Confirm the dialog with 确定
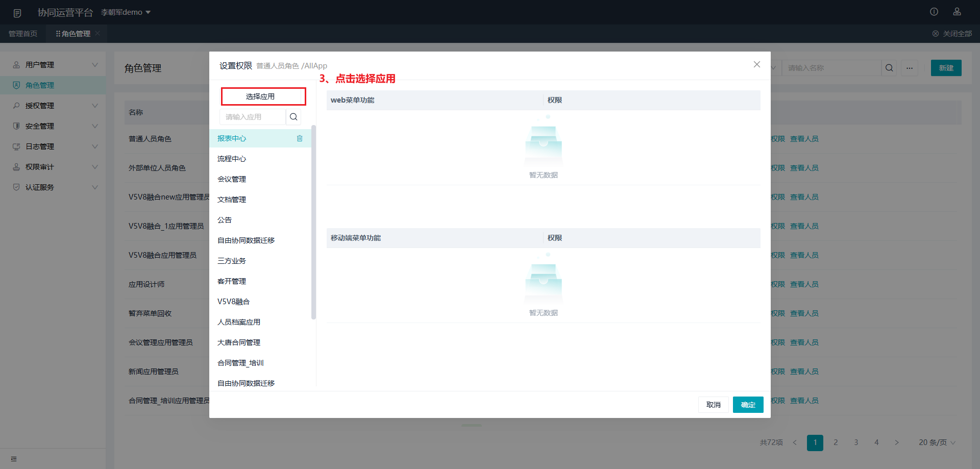This screenshot has width=980, height=469. pyautogui.click(x=748, y=405)
